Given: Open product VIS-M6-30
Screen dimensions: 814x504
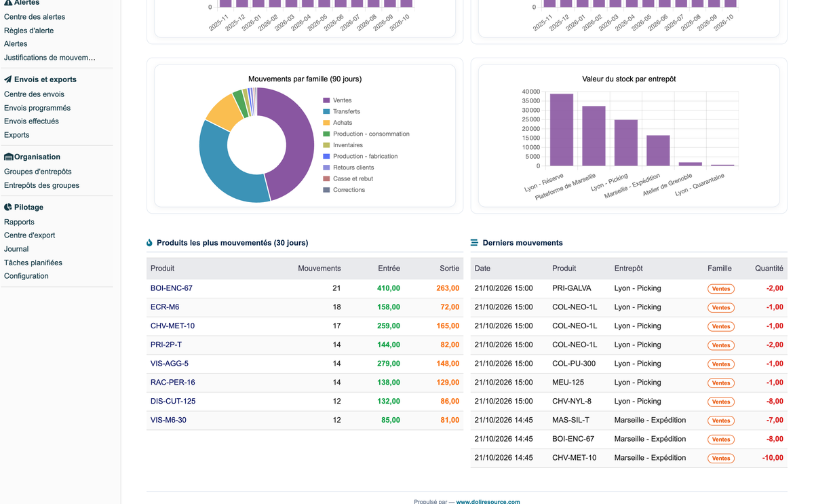Looking at the screenshot, I should 168,421.
